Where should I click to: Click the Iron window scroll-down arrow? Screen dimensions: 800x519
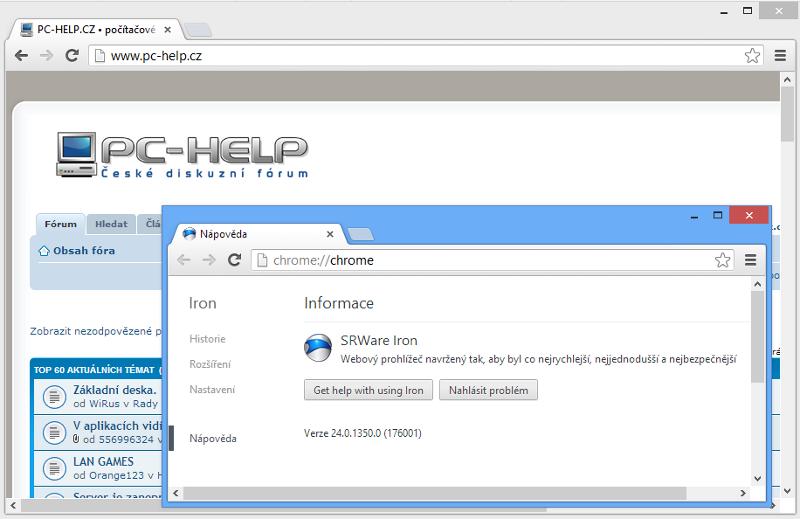(x=757, y=479)
